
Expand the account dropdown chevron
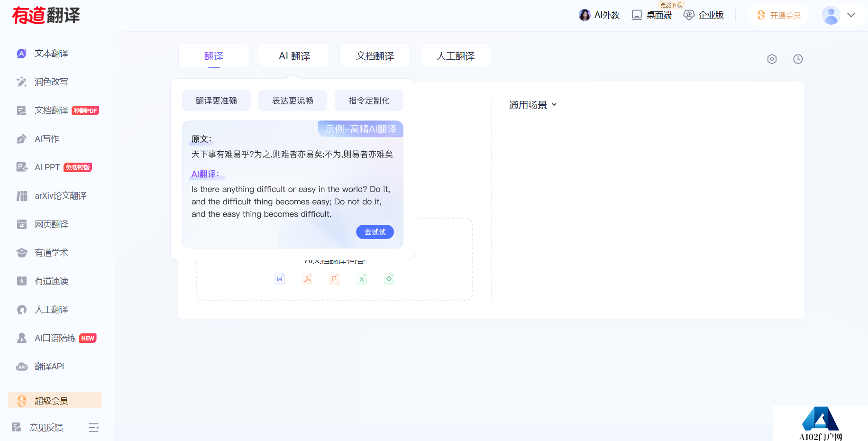click(x=851, y=15)
